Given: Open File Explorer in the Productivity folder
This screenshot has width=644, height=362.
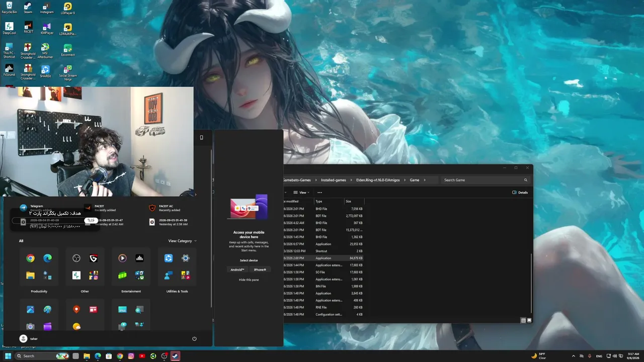Looking at the screenshot, I should (31, 275).
